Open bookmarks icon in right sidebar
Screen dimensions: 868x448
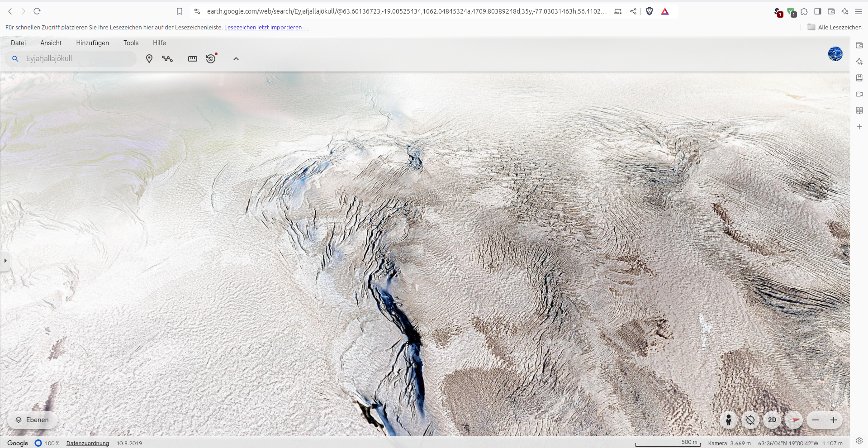tap(859, 78)
